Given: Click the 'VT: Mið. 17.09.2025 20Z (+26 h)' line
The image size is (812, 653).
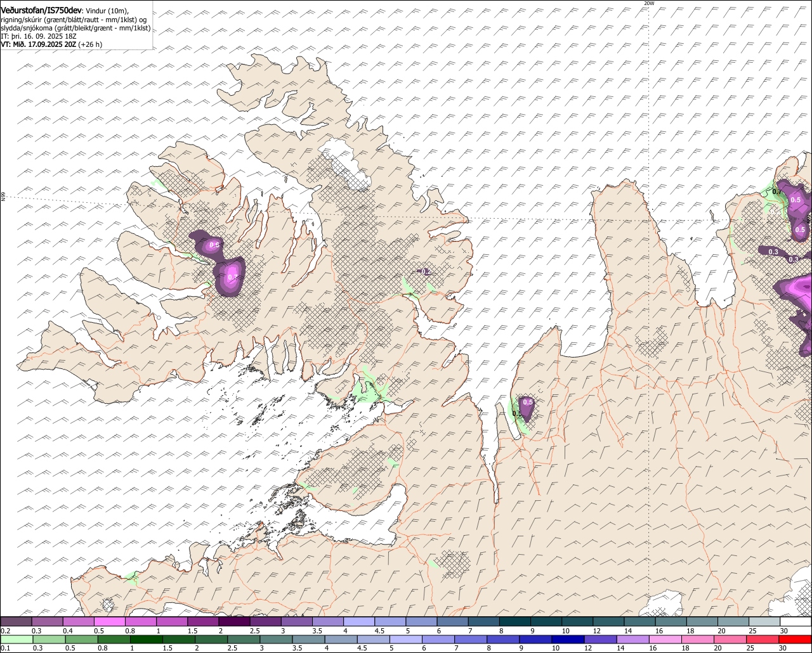Looking at the screenshot, I should pyautogui.click(x=51, y=44).
